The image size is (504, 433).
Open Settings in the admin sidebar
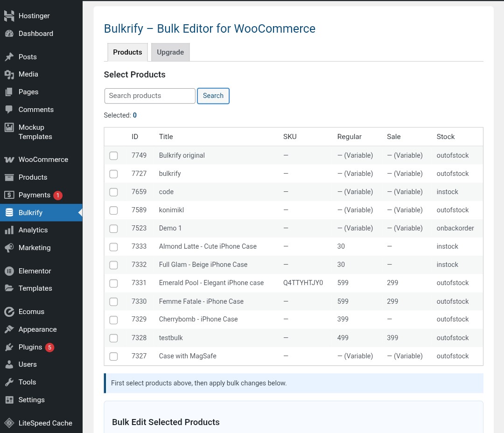point(31,400)
